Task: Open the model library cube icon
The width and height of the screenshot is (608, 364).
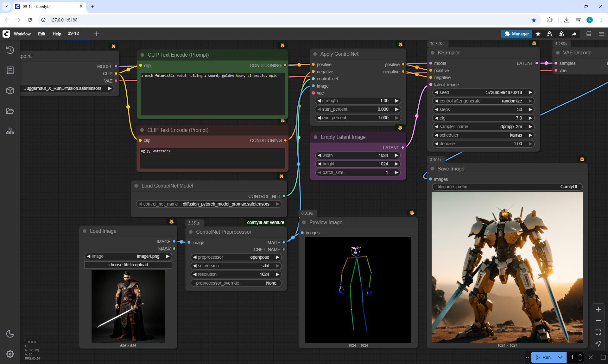Action: tap(10, 91)
